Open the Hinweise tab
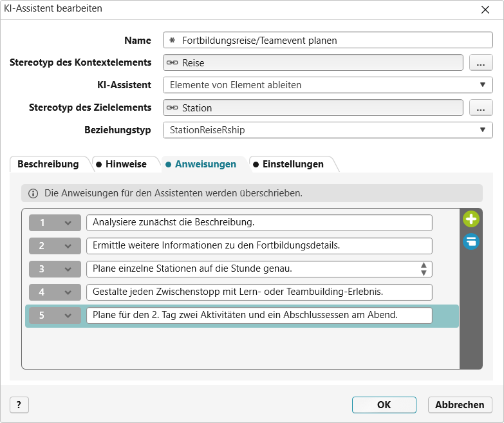Screen dimensions: 504x423 [126, 164]
